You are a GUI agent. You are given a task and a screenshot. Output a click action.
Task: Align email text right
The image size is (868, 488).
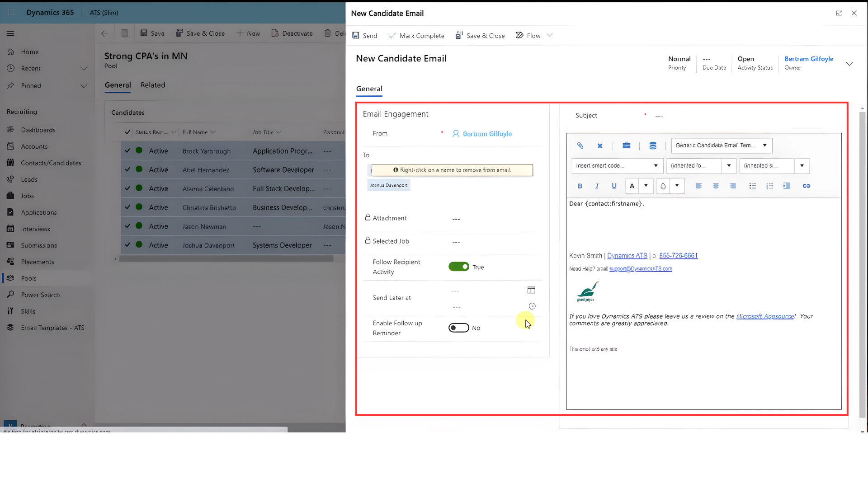click(x=733, y=186)
